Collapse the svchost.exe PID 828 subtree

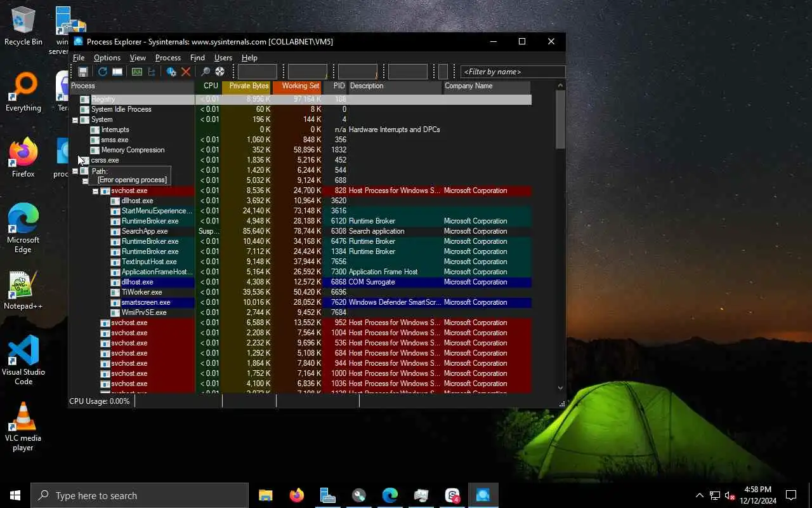point(96,190)
